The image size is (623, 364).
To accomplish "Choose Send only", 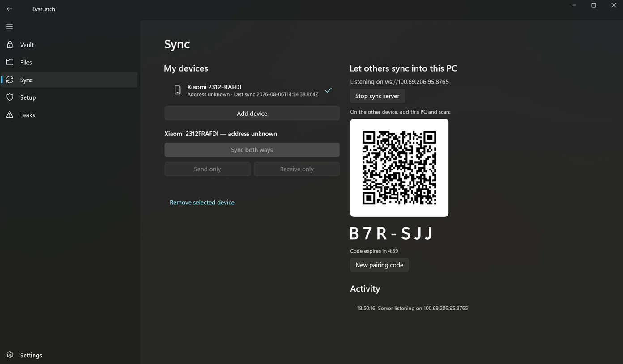I will (x=207, y=169).
